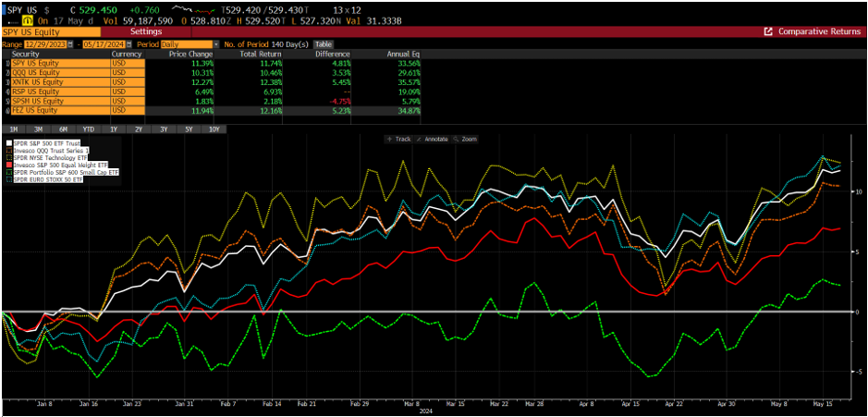Set chart range to 1M
Screen dimensions: 868x417
pyautogui.click(x=13, y=129)
